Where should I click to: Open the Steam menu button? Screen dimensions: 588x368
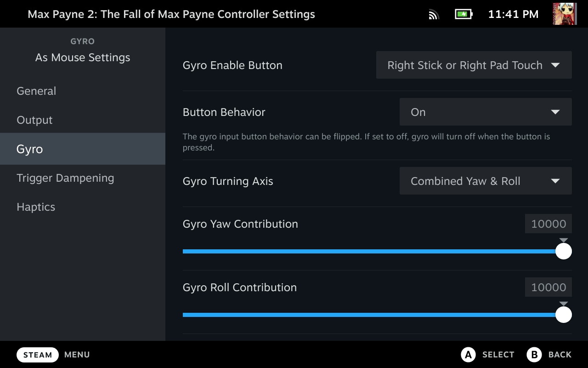tap(38, 355)
